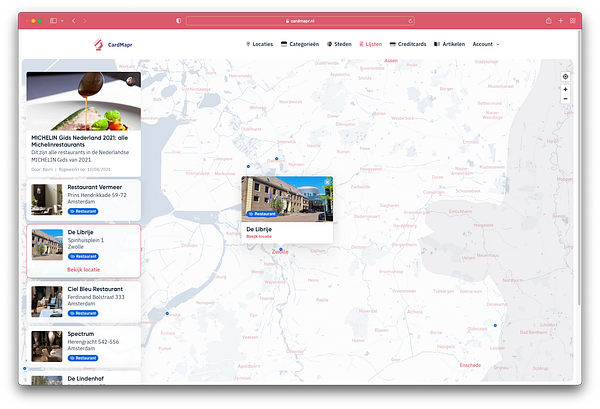The width and height of the screenshot is (600, 409).
Task: Open the Locaties menu item
Action: 259,44
